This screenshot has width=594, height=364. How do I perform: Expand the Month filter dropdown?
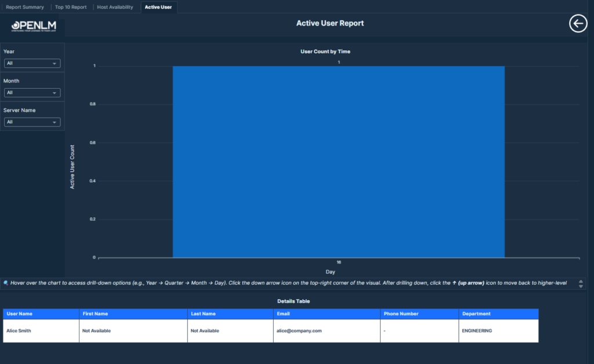pyautogui.click(x=32, y=93)
